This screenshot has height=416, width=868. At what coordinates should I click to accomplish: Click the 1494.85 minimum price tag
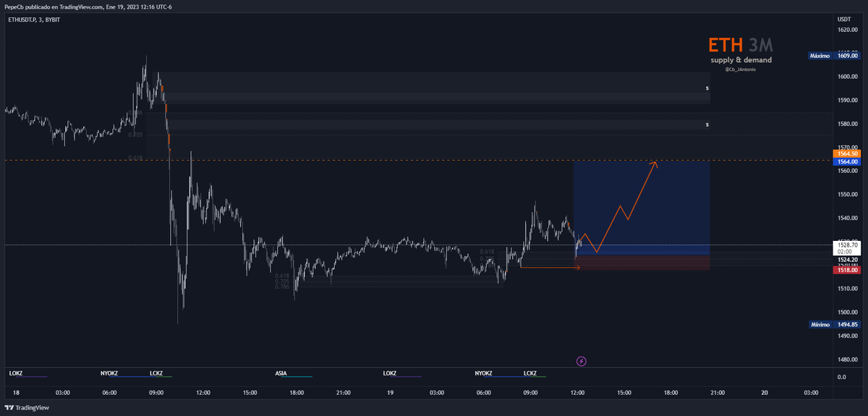coord(847,325)
